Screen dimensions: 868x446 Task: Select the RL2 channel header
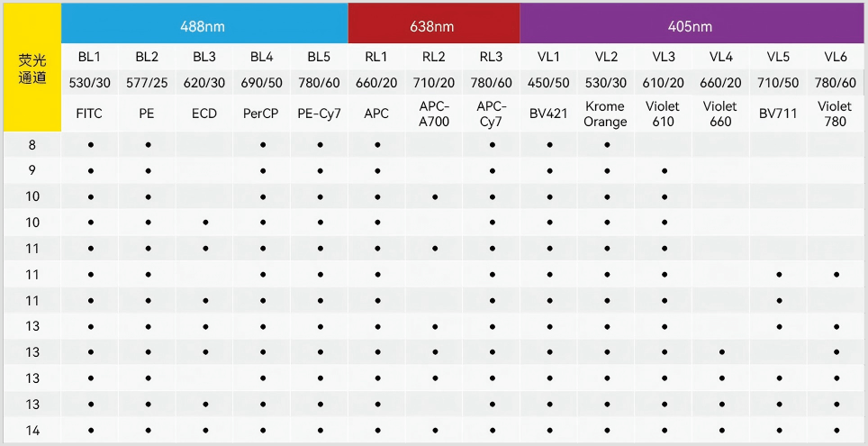click(x=434, y=57)
